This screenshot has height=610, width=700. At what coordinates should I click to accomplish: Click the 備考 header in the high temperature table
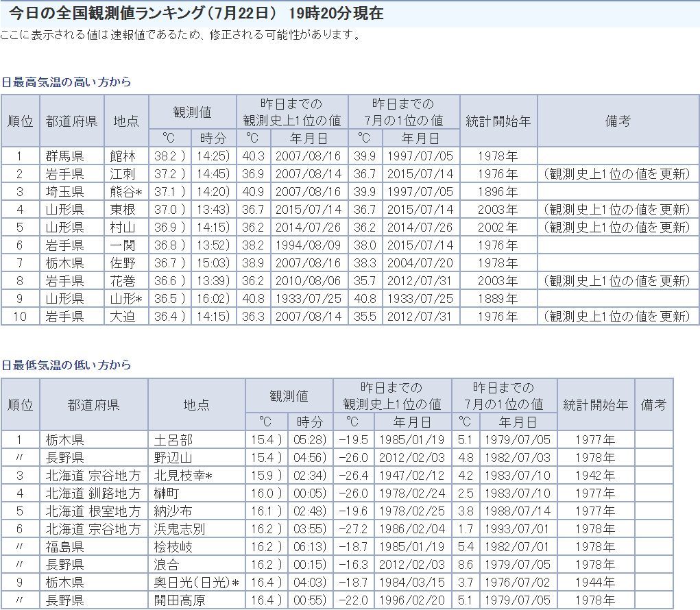coord(617,121)
